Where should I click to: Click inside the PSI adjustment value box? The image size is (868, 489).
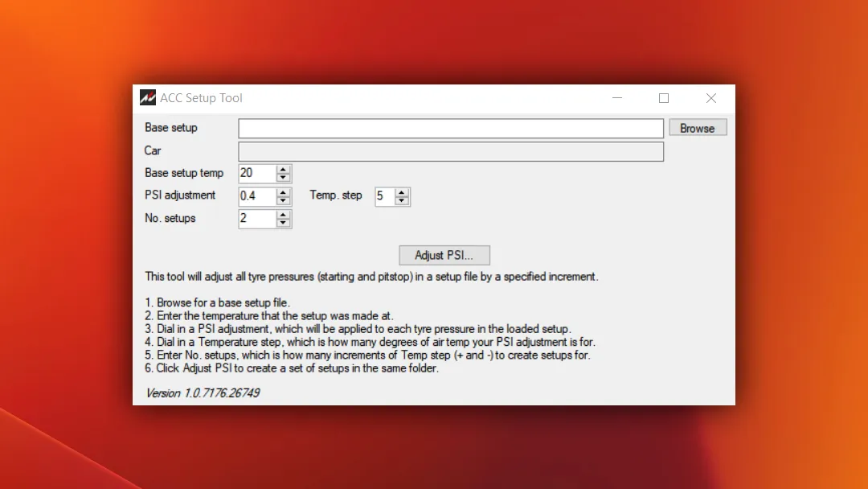click(x=256, y=196)
